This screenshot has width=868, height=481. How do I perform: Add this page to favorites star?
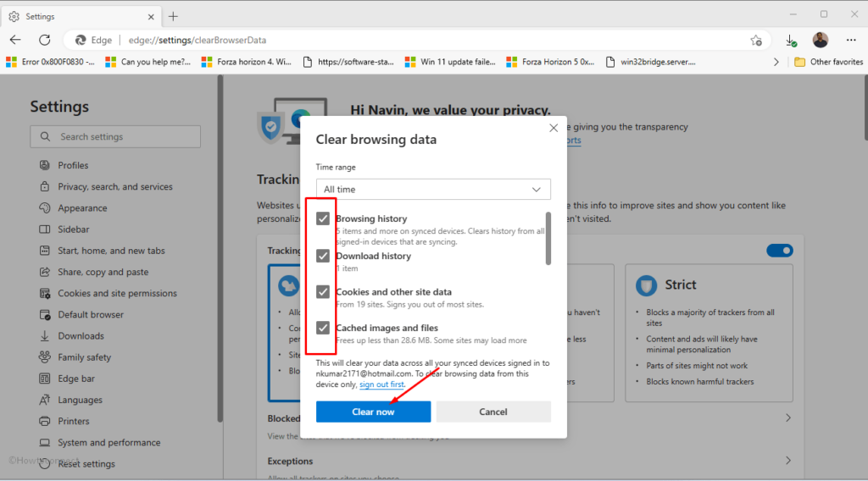(x=756, y=41)
